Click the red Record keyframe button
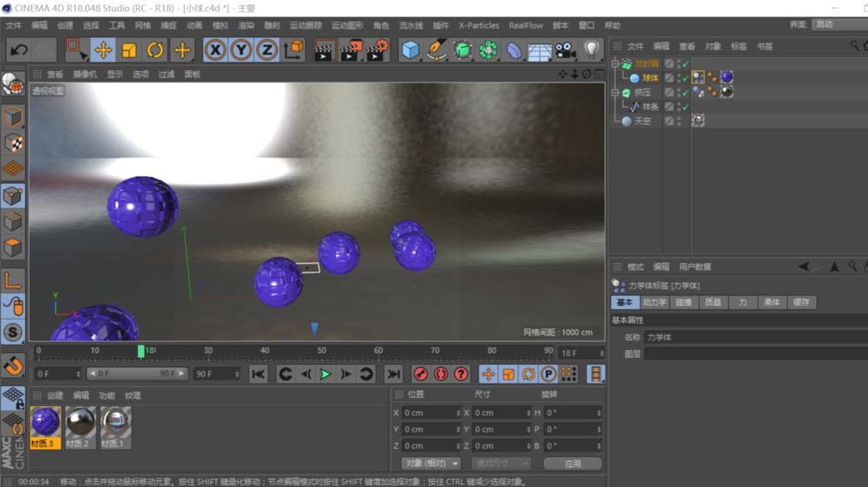The height and width of the screenshot is (487, 868). coord(421,374)
